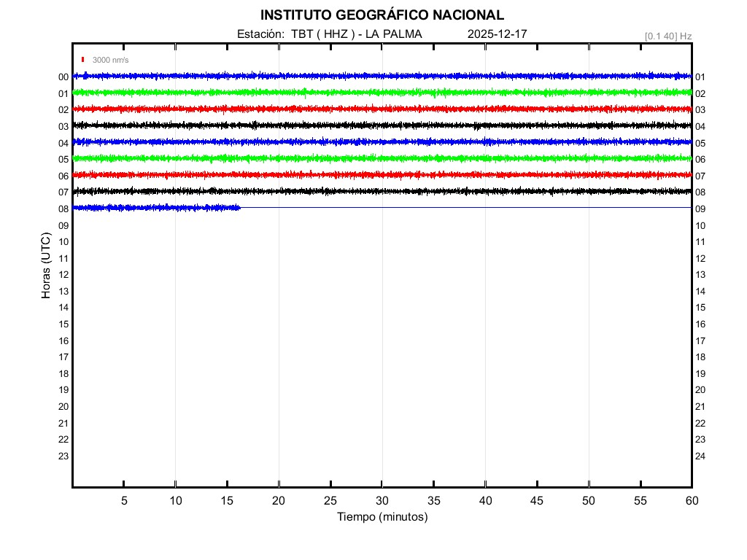
Task: Click the date 2025-12-17 in the header
Action: 497,34
